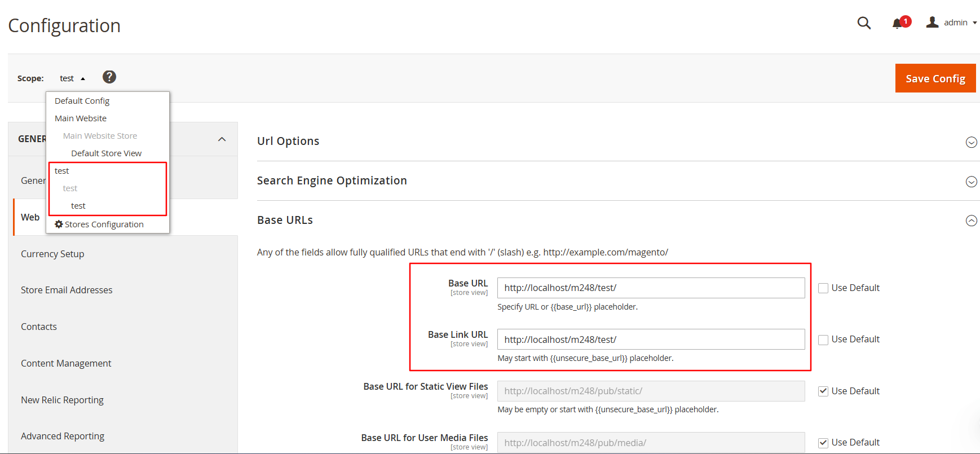Collapse the Base URLs section chevron

pyautogui.click(x=971, y=221)
